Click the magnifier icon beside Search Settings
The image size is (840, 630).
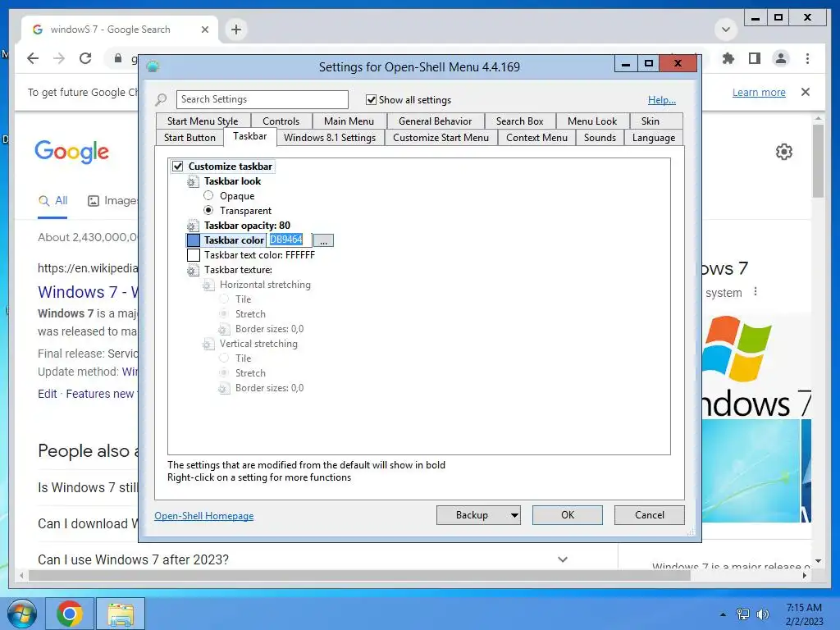tap(161, 99)
